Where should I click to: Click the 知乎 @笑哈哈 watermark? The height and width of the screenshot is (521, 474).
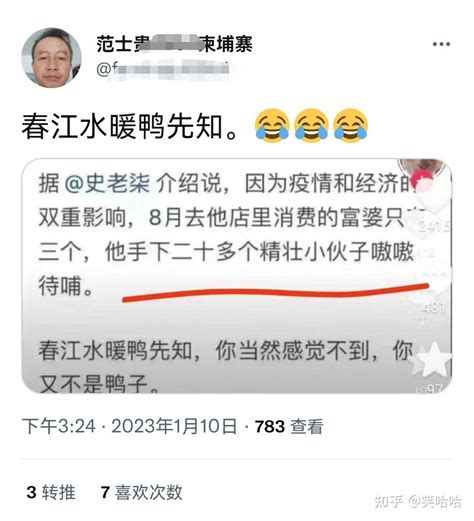(418, 501)
